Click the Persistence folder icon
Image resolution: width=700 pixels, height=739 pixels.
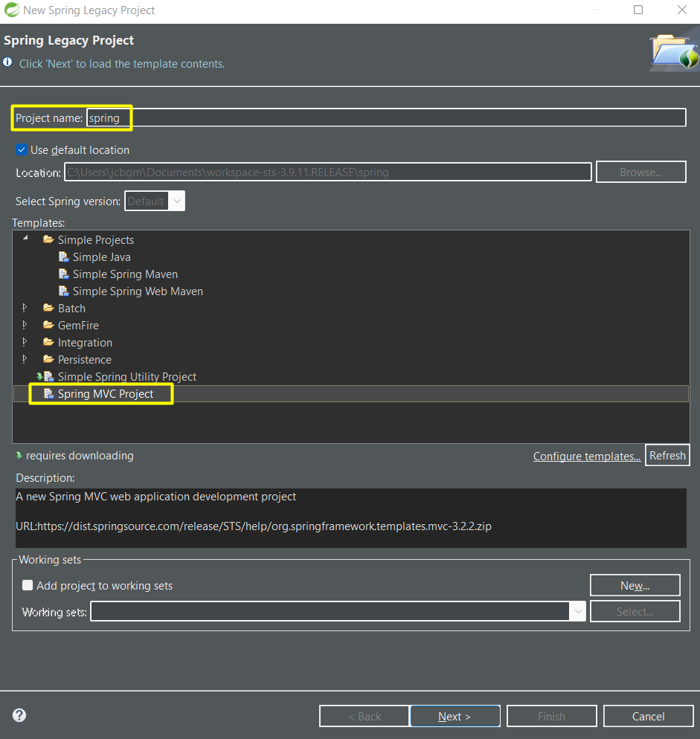(x=48, y=359)
